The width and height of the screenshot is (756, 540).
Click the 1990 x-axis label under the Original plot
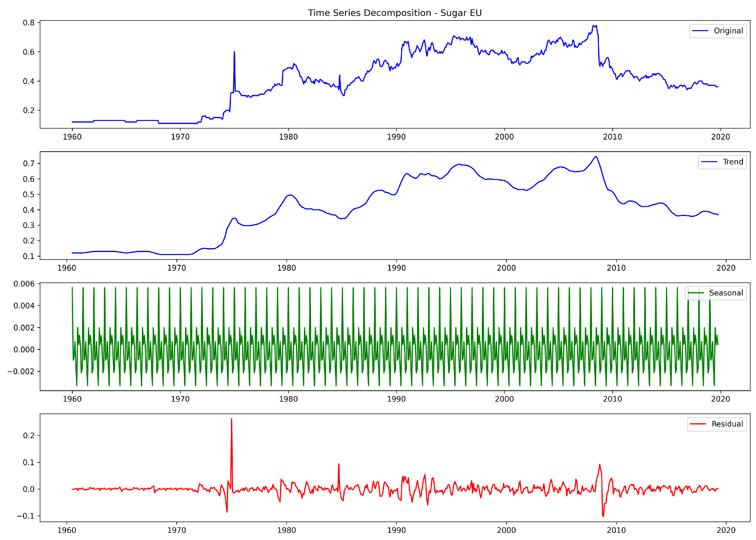[x=396, y=137]
